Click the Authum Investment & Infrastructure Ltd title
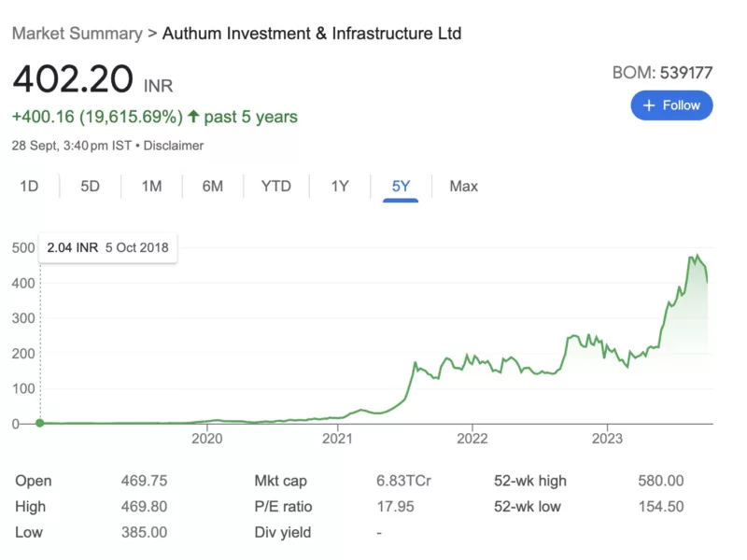This screenshot has height=560, width=747. click(312, 34)
